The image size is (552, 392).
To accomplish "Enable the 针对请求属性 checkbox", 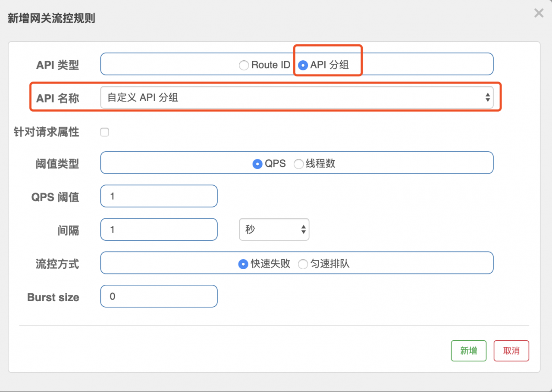I will (104, 132).
